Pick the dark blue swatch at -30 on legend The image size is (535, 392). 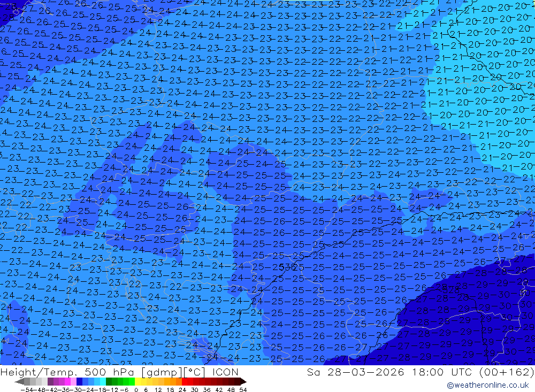click(79, 382)
